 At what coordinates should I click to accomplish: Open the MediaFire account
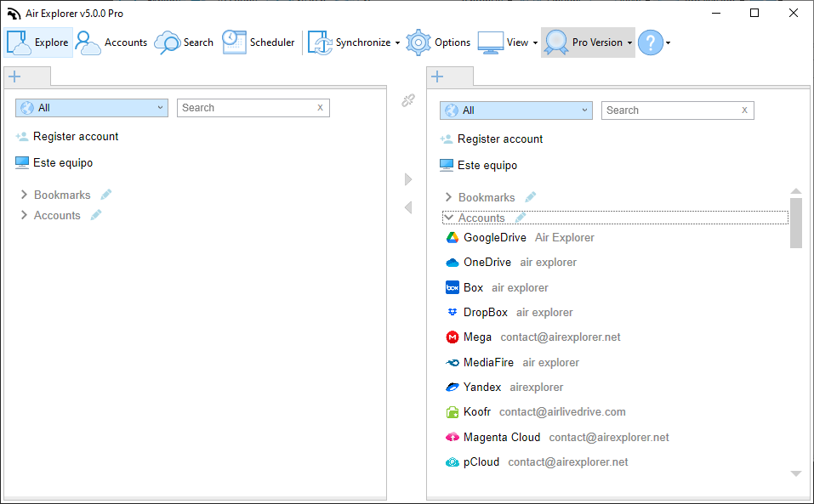[x=512, y=362]
